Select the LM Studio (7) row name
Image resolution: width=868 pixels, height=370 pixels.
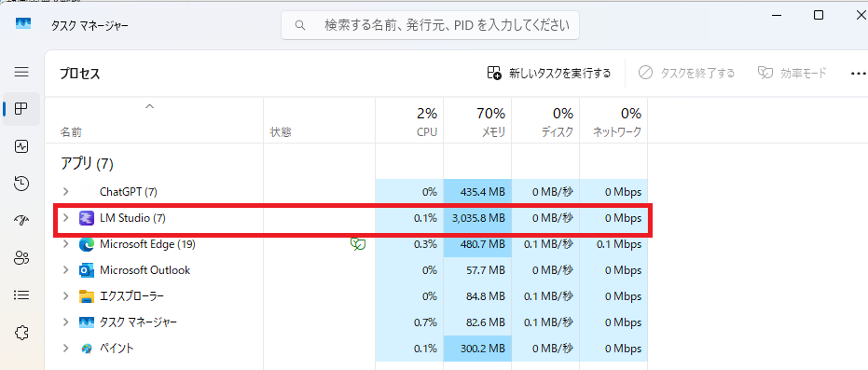[132, 218]
